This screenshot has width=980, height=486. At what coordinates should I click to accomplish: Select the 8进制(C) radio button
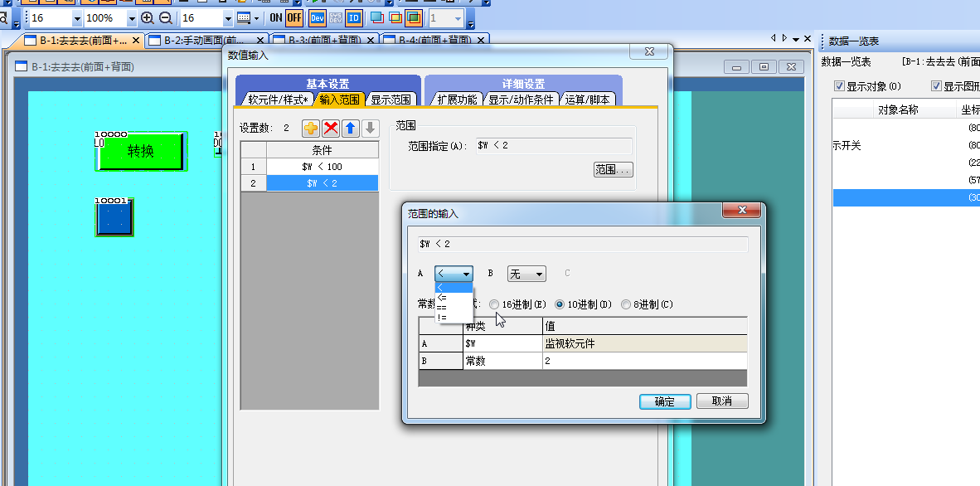[626, 304]
